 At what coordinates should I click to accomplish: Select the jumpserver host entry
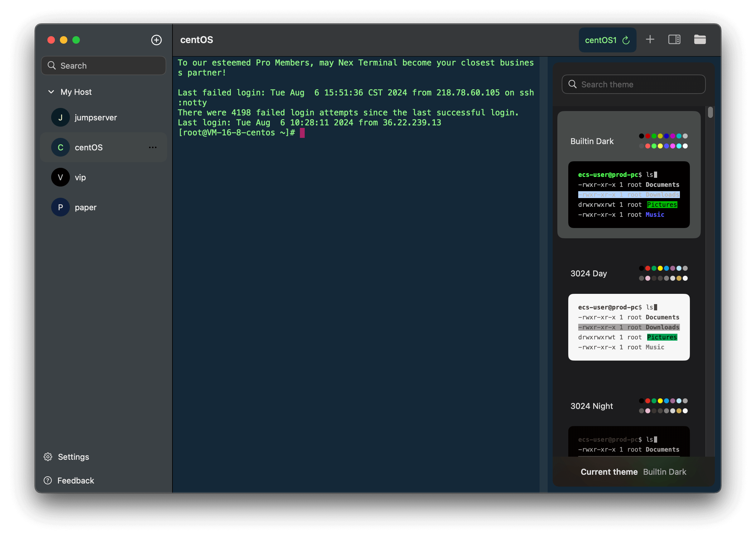point(104,118)
